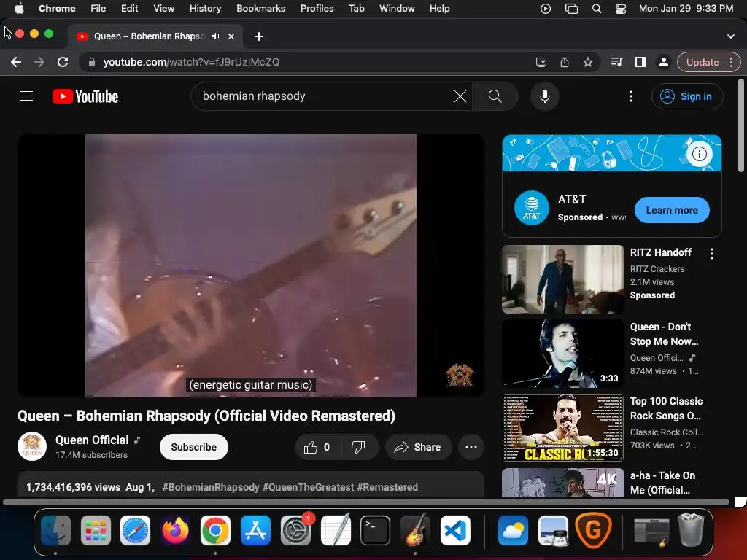Open System Settings from the Dock

[x=295, y=530]
